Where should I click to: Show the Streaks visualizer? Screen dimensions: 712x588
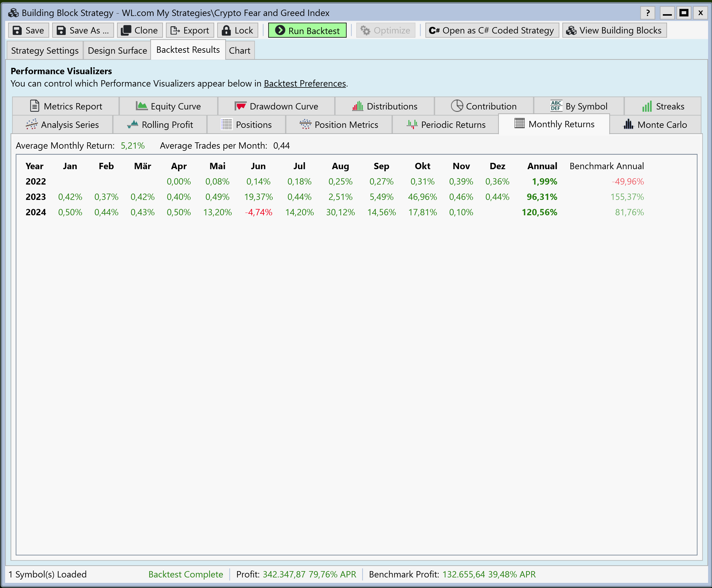coord(663,106)
